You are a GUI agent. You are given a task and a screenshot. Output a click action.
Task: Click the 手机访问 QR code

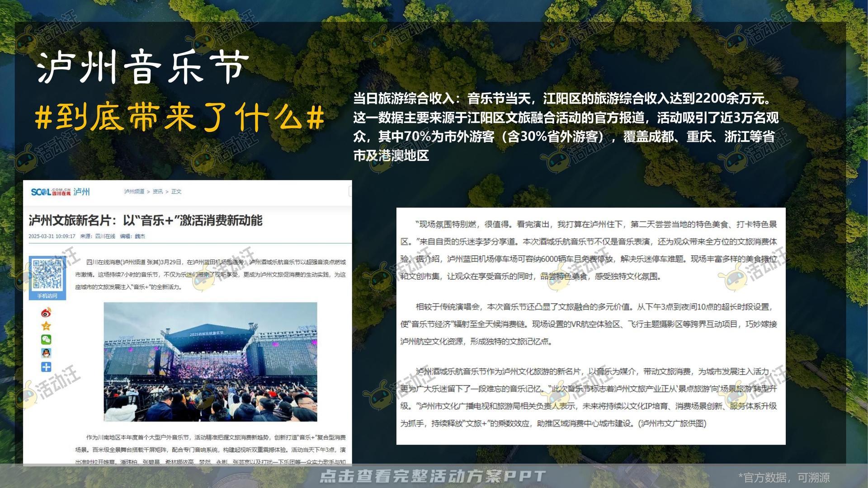click(47, 276)
